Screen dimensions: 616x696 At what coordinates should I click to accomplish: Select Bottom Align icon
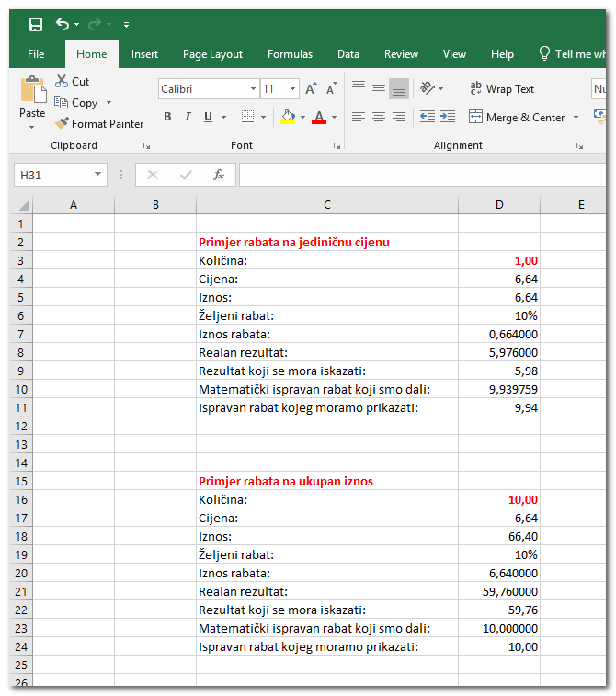(x=398, y=89)
